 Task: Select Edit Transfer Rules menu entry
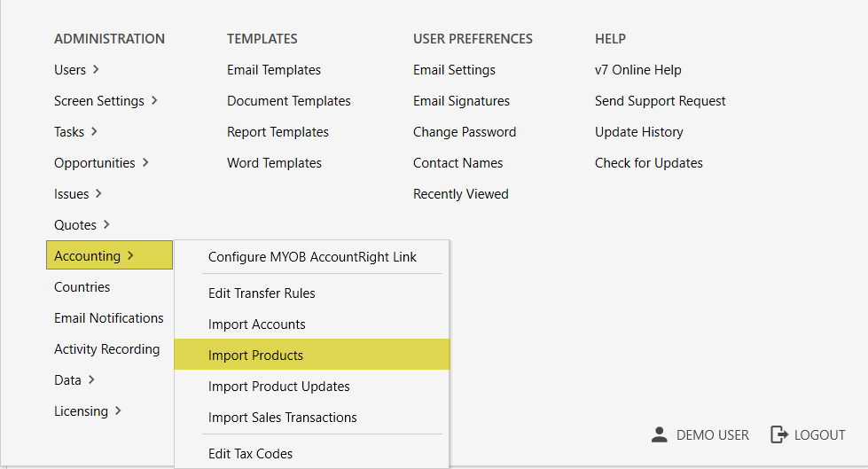(262, 293)
